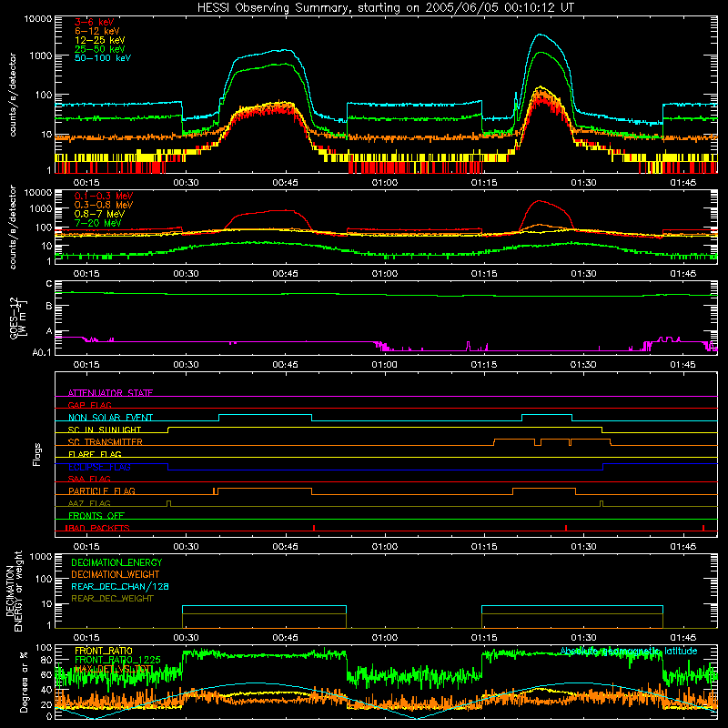Click the counts/s/detector title of the keV panel

point(13,95)
